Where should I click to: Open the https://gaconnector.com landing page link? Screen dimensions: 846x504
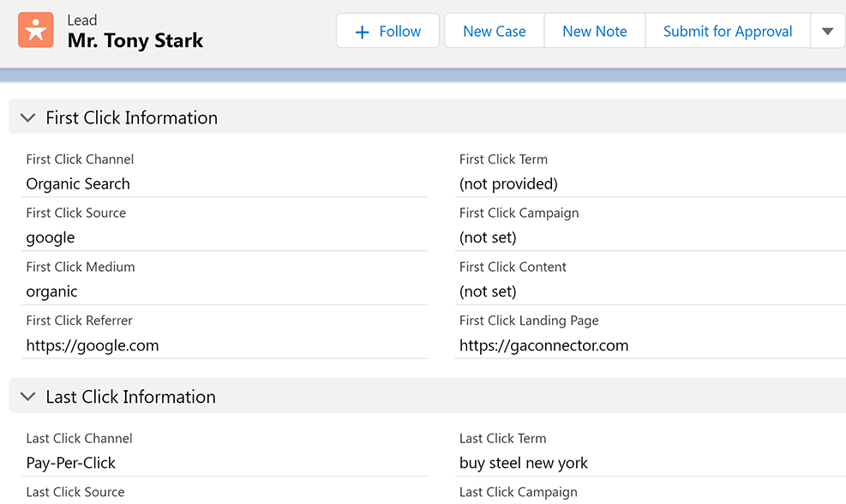(543, 345)
